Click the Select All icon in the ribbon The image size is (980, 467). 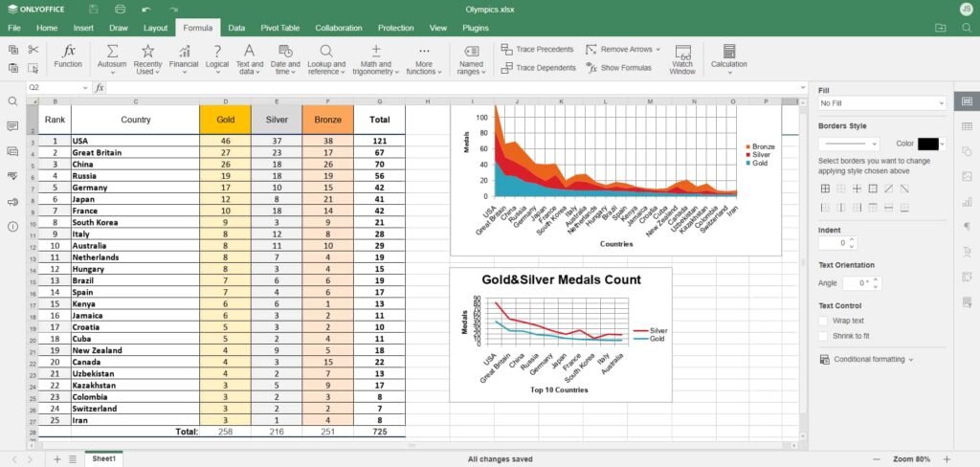[x=33, y=68]
